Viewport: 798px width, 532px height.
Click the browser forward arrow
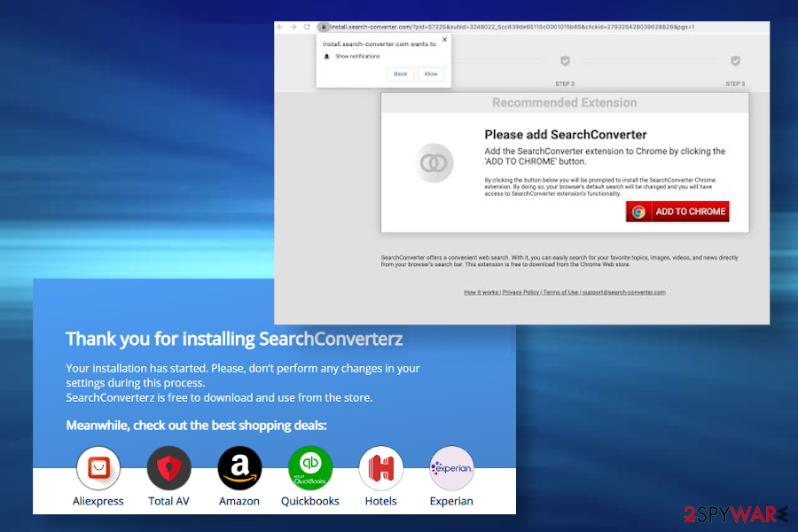(x=293, y=27)
